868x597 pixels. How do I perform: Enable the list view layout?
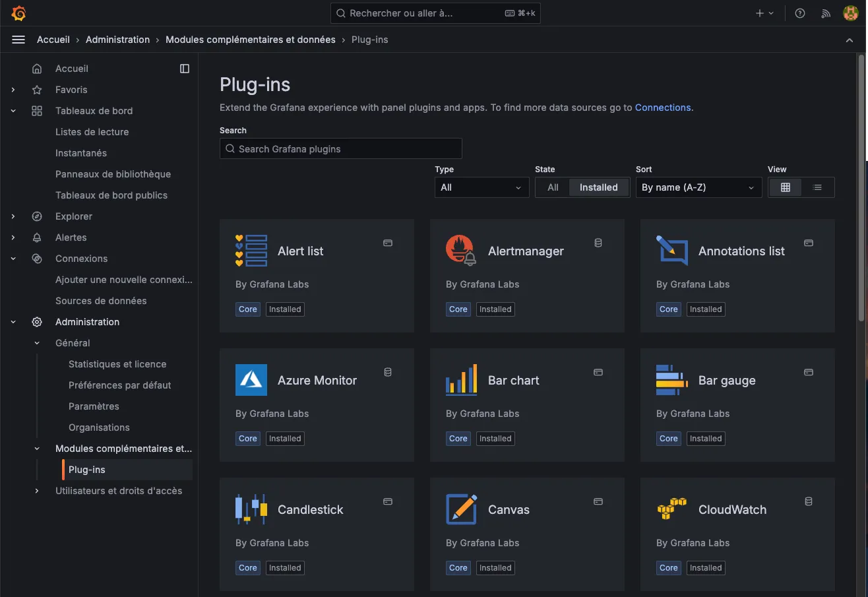(818, 187)
